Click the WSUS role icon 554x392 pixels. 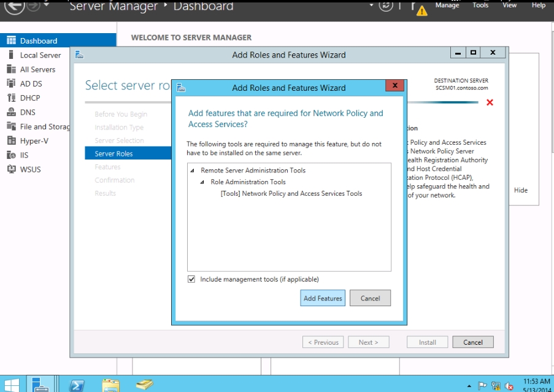pos(11,169)
